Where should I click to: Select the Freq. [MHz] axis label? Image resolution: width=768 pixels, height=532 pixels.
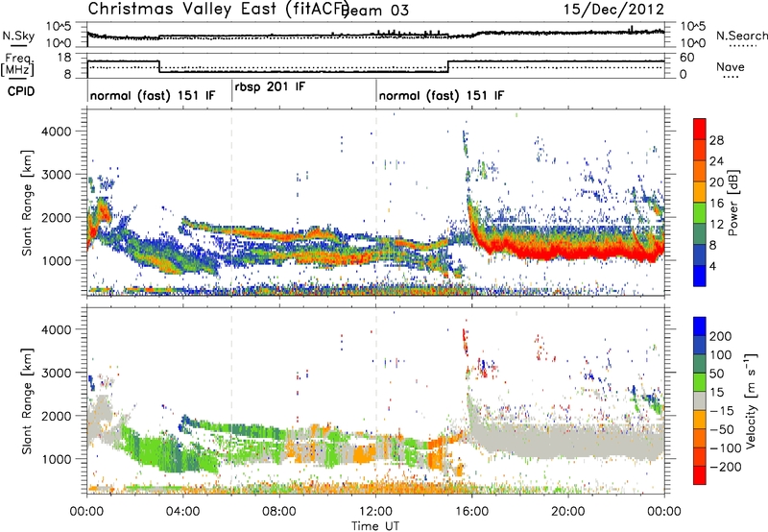coord(17,64)
